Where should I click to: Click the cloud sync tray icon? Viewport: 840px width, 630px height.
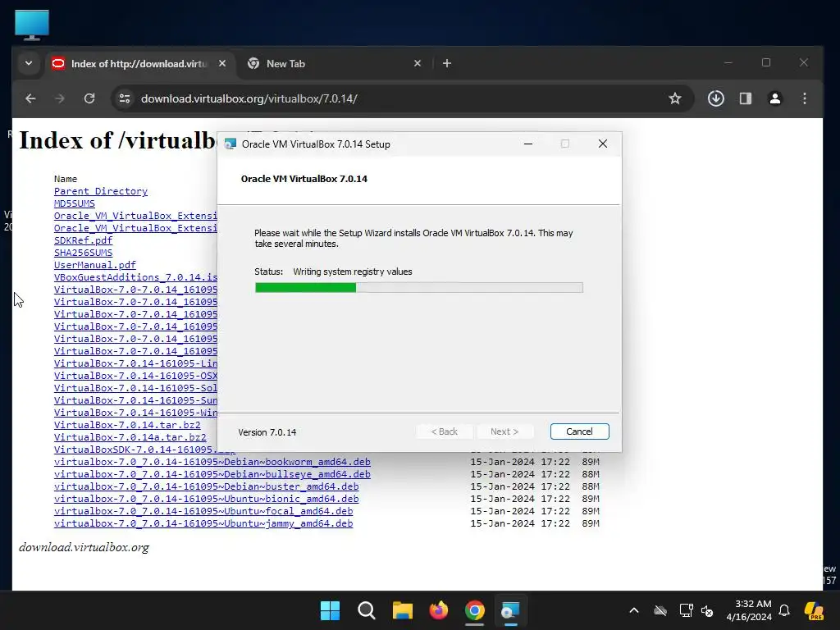click(x=660, y=610)
